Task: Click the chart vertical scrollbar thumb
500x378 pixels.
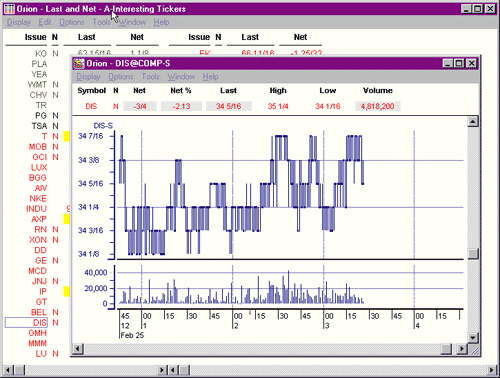Action: 473,254
